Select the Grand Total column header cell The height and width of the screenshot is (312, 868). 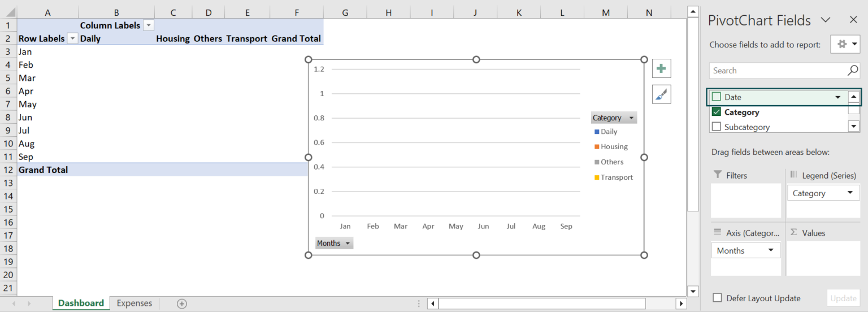pyautogui.click(x=296, y=38)
